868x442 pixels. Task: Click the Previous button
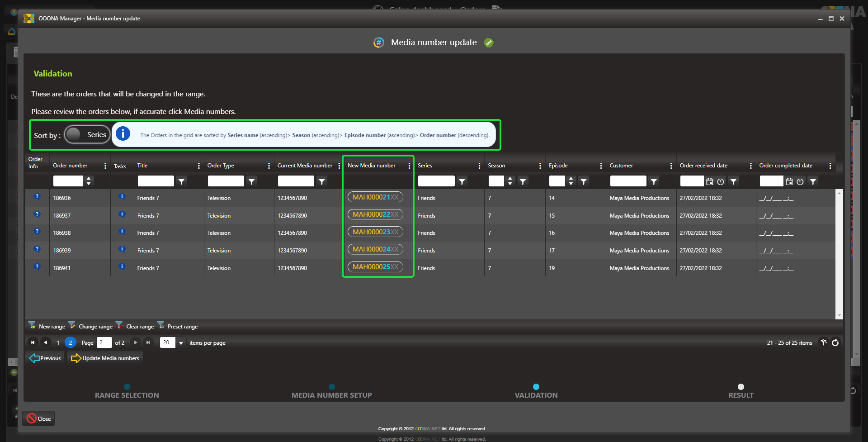point(45,358)
